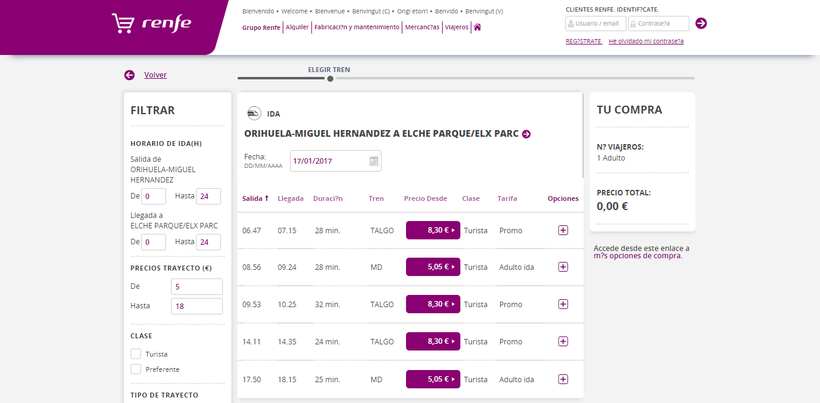Open the Viajeros menu item
The height and width of the screenshot is (403, 820).
[x=456, y=27]
